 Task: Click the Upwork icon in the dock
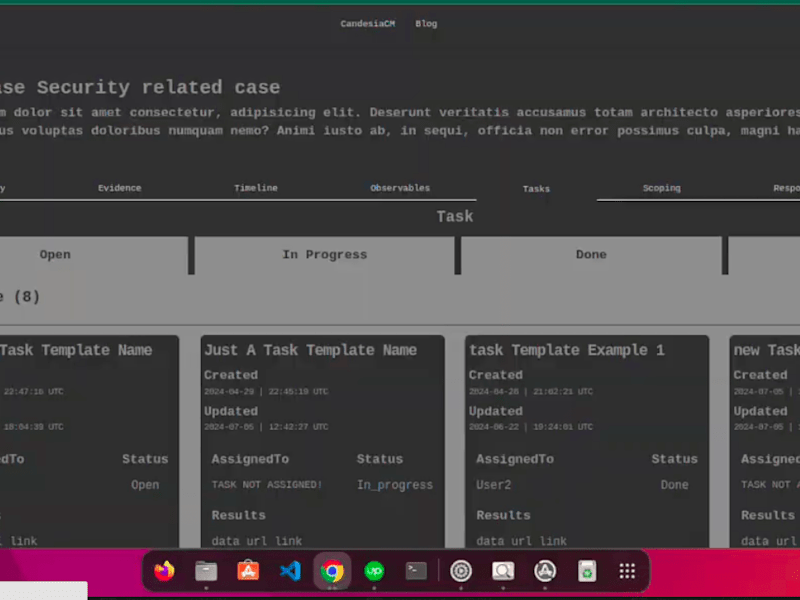374,571
